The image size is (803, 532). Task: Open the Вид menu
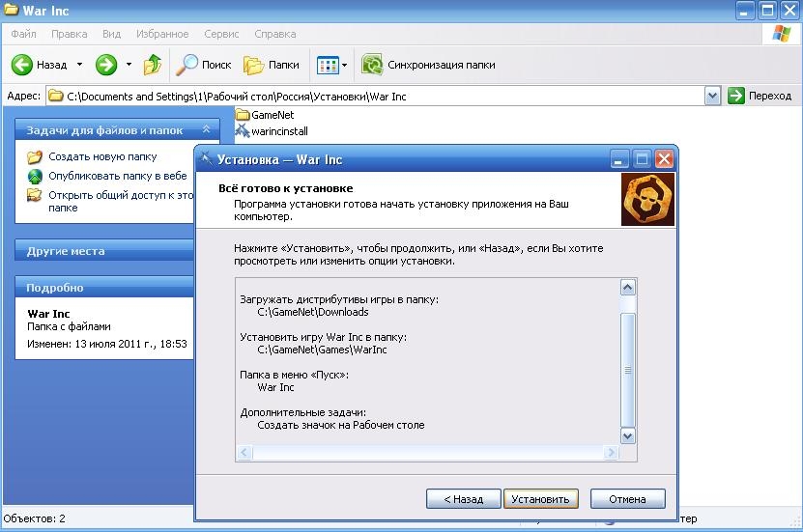111,34
